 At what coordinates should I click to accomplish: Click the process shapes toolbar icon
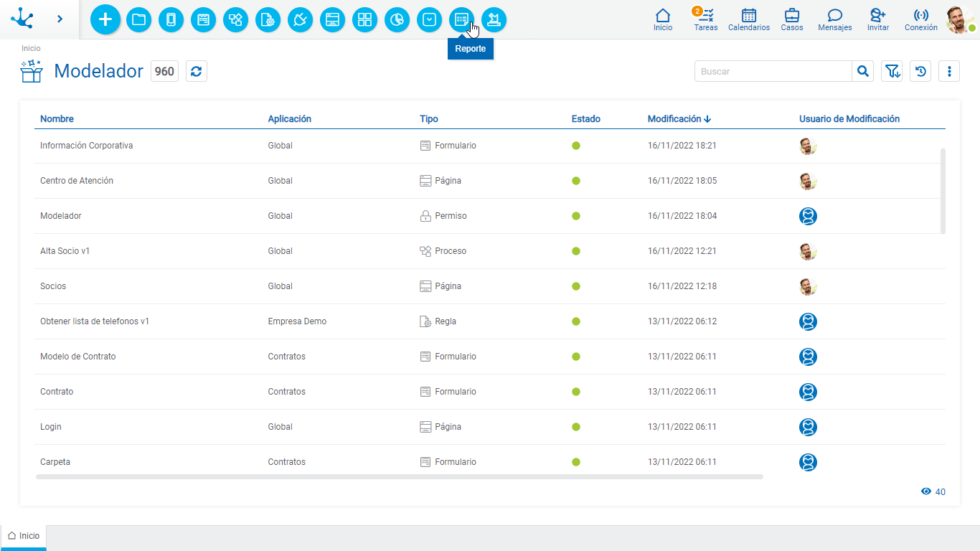235,19
